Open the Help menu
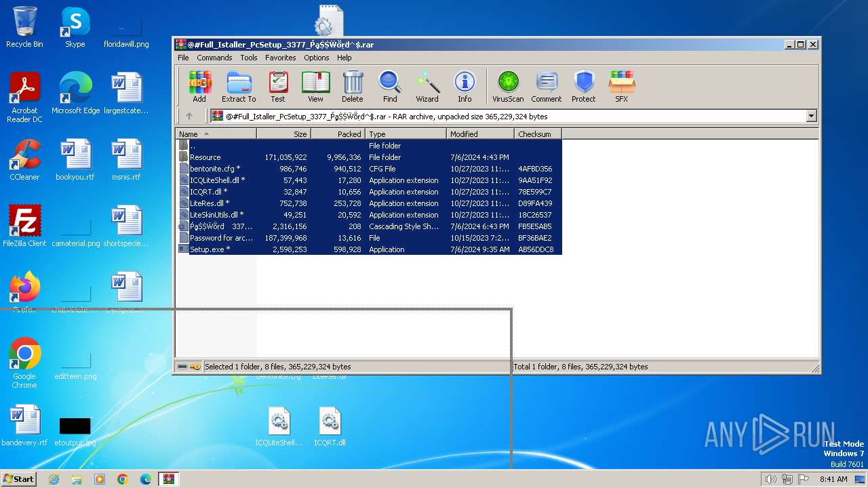This screenshot has width=868, height=488. pos(344,58)
